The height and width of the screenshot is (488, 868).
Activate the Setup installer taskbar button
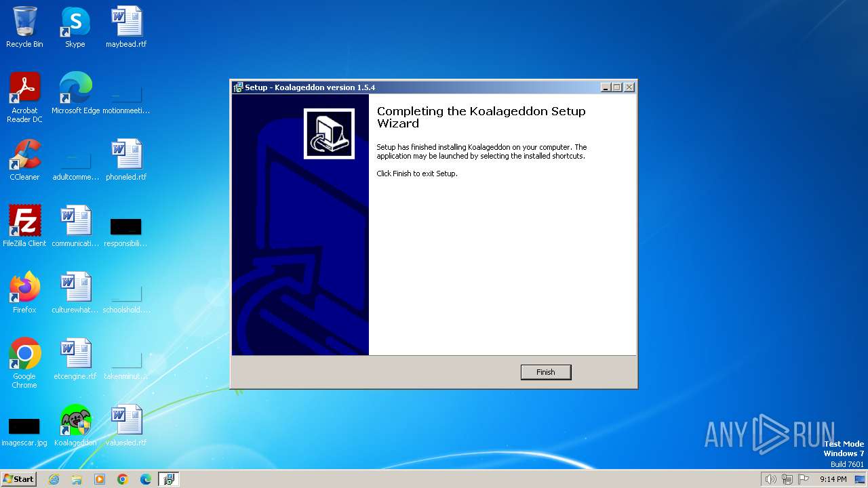(x=169, y=479)
